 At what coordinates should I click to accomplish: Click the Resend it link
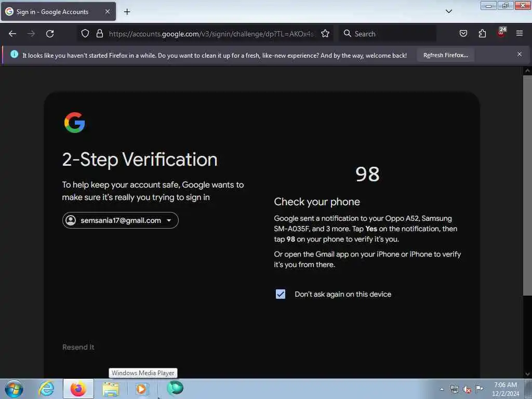(x=78, y=347)
